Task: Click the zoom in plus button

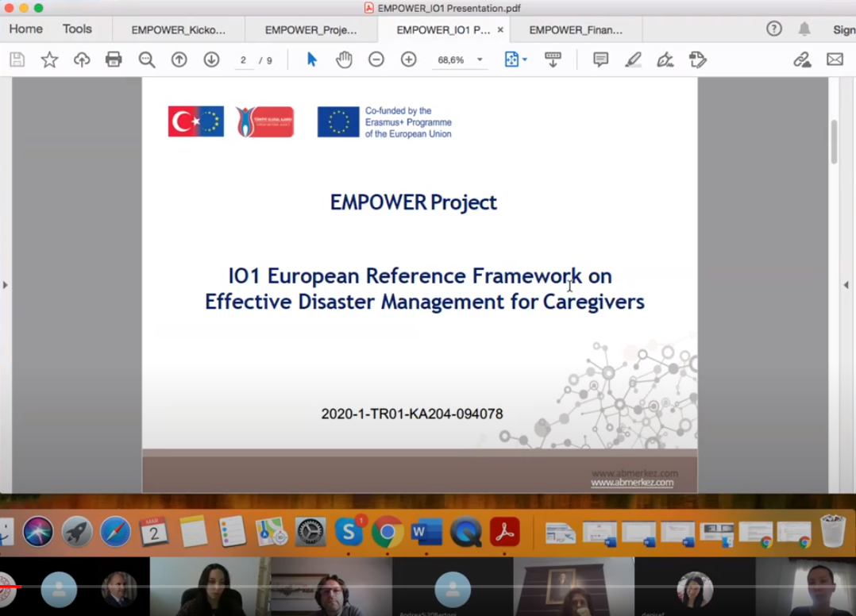Action: coord(409,60)
